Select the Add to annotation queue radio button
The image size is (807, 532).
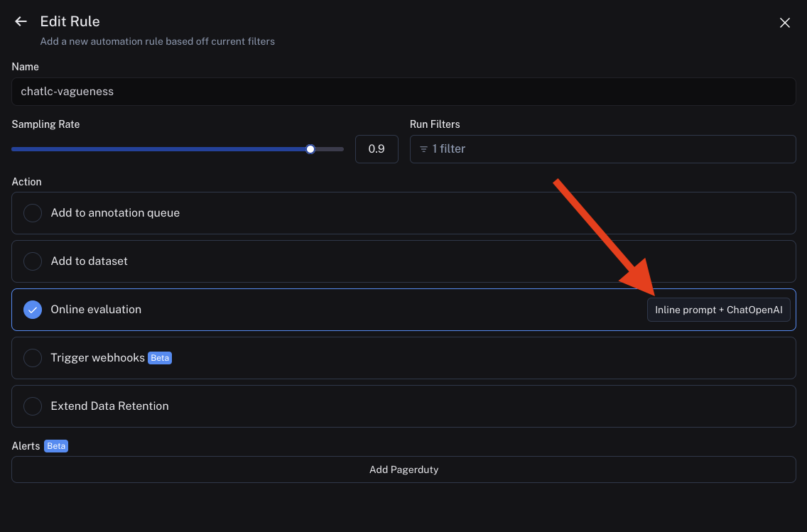pos(33,213)
